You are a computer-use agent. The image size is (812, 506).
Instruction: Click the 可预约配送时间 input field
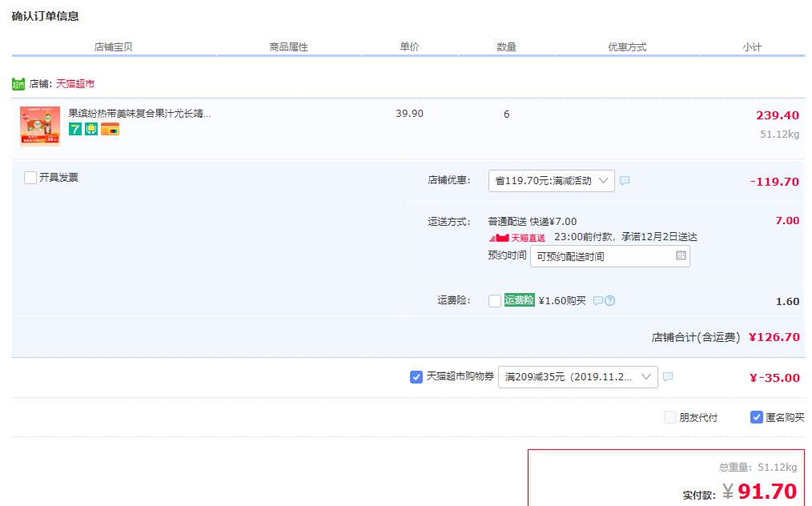(x=610, y=256)
